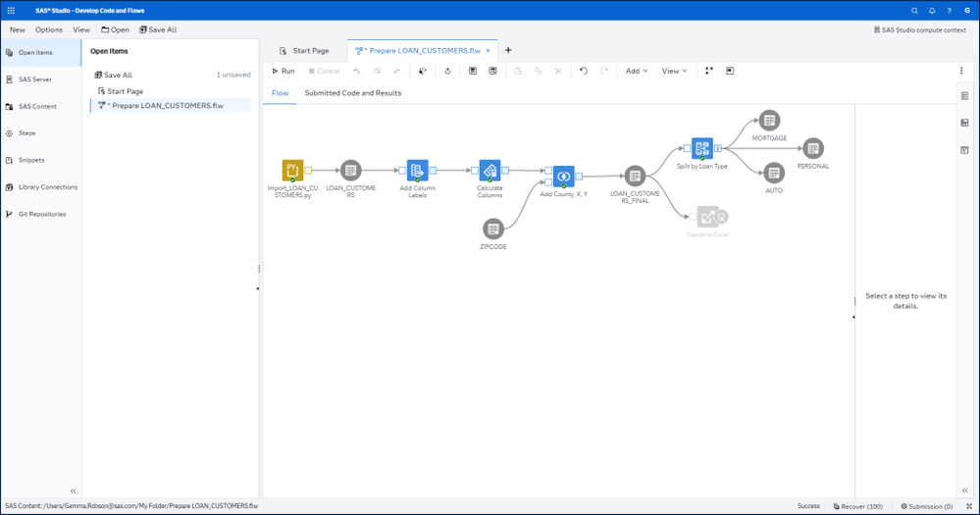Click the output port of Split by Loan Type

[718, 148]
